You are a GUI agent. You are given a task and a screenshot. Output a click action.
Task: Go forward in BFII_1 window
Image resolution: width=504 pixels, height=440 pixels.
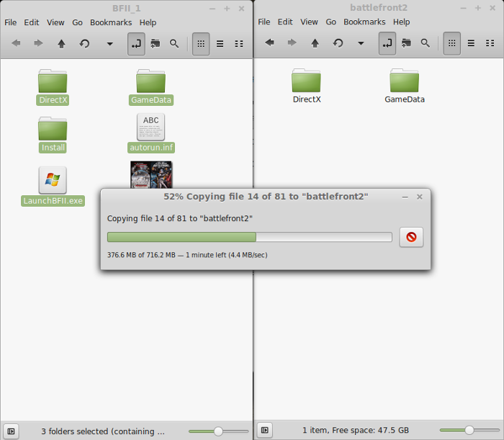[x=38, y=43]
